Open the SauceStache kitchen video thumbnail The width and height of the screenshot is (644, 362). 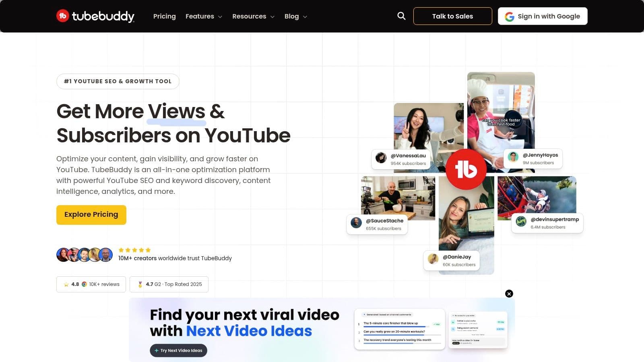pos(398,198)
